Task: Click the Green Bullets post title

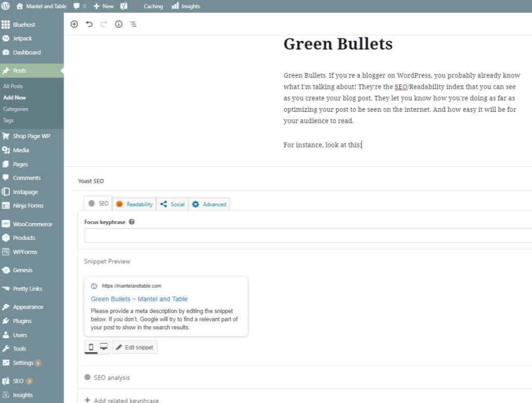Action: (338, 44)
